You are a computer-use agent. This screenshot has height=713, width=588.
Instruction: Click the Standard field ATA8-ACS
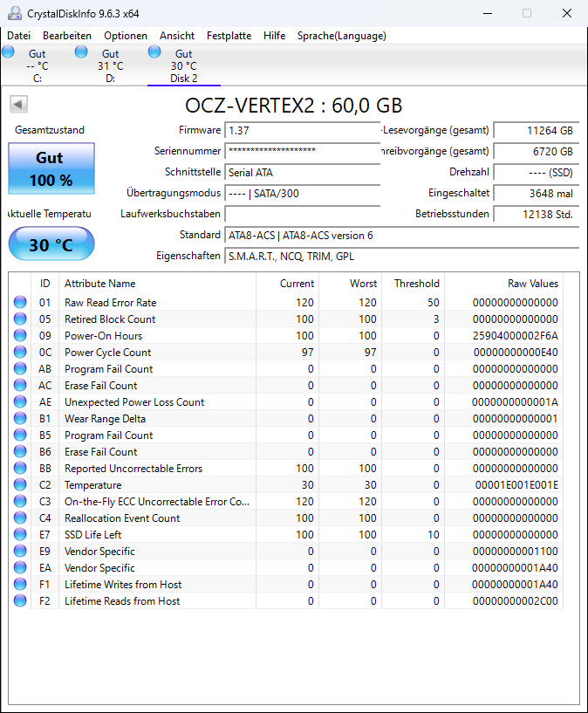pos(401,235)
